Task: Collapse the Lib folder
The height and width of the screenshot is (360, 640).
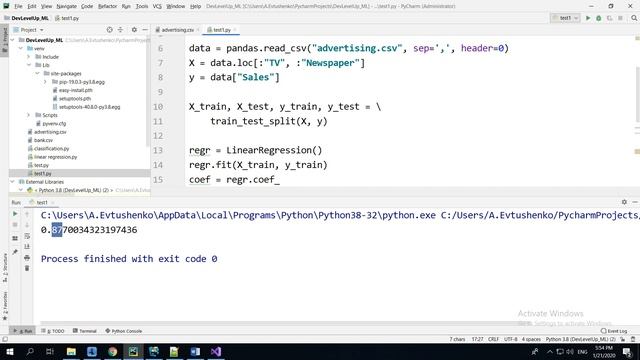Action: [29, 65]
